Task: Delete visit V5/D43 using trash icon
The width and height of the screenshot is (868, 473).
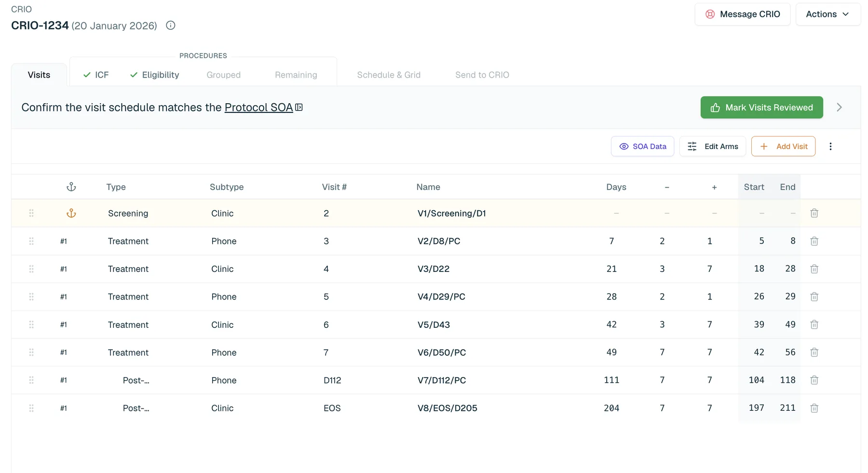Action: tap(814, 324)
